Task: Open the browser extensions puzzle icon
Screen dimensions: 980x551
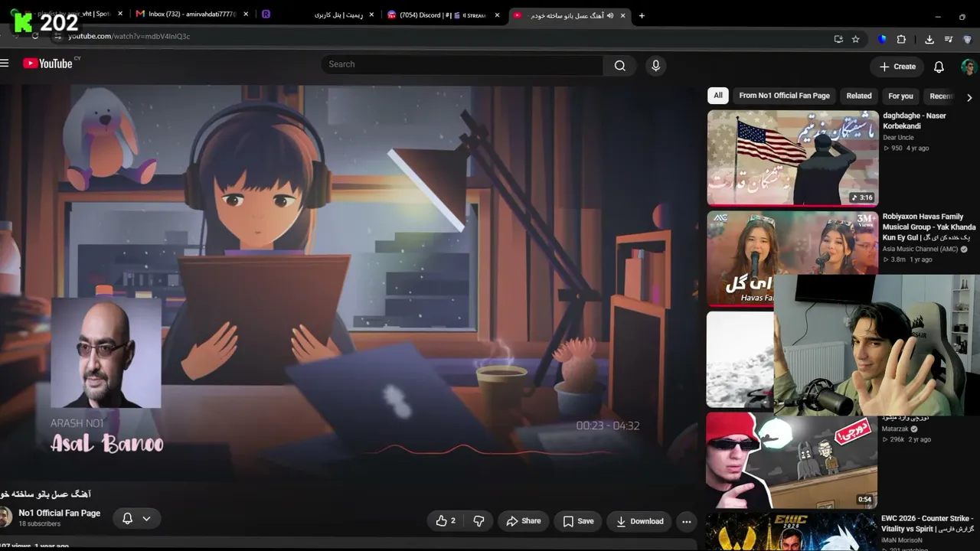Action: (901, 39)
